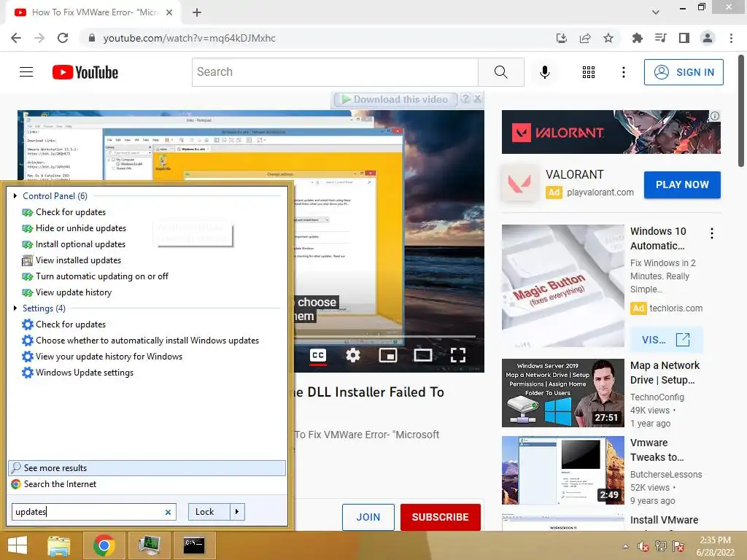The image size is (747, 560).
Task: Click the taskbar clock
Action: click(715, 546)
